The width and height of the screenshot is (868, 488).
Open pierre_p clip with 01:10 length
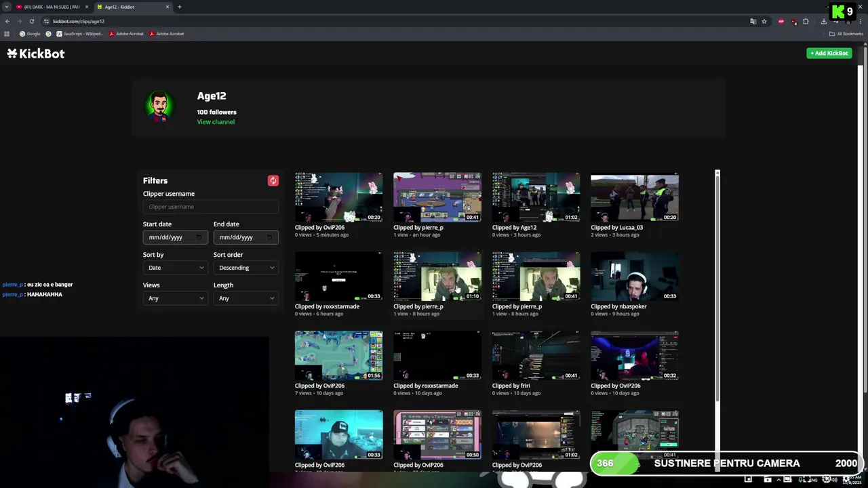[x=437, y=276]
